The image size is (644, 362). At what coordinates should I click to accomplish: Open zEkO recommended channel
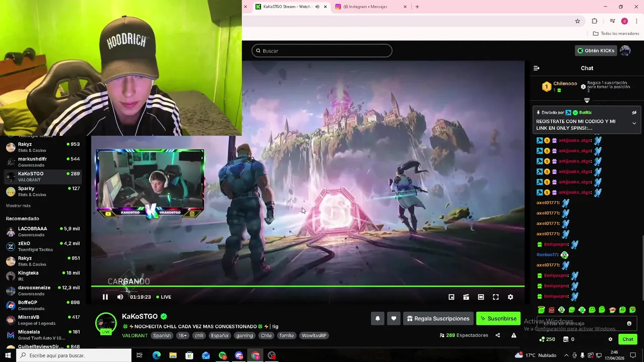[x=43, y=246]
